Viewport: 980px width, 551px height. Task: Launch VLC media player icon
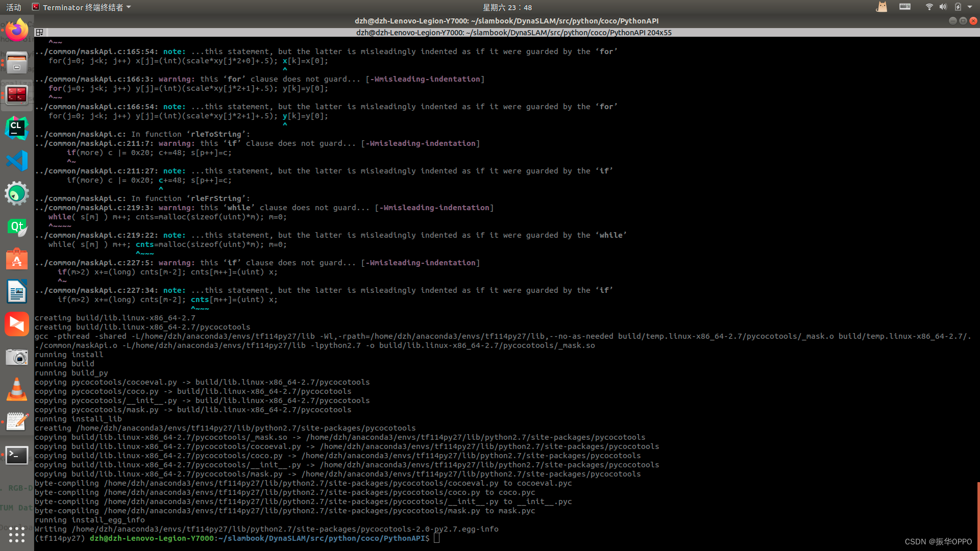tap(17, 390)
